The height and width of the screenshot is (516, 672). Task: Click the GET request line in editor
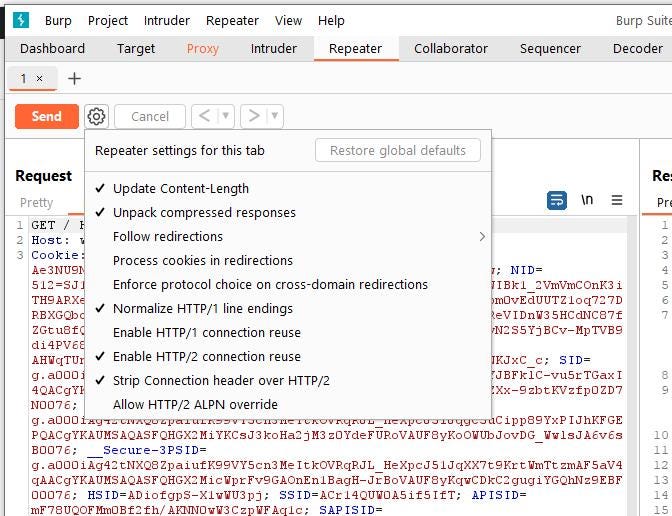57,225
